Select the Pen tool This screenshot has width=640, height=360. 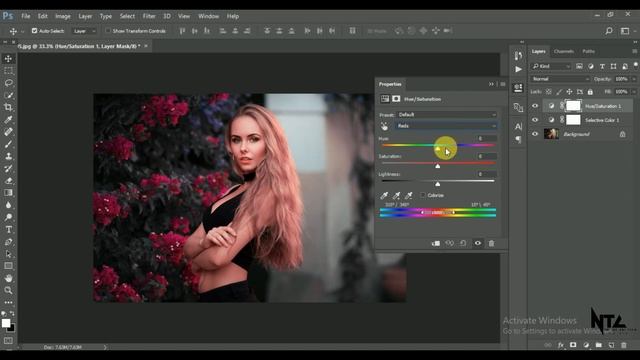pos(8,242)
